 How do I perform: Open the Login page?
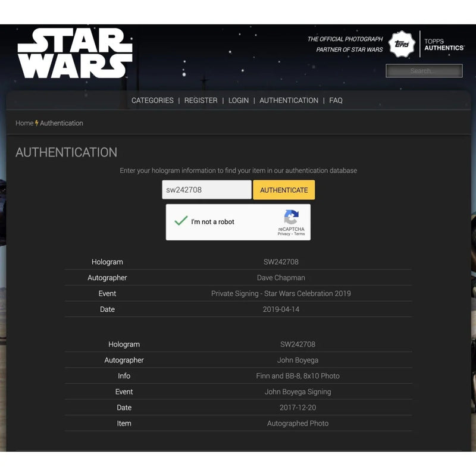(x=239, y=101)
